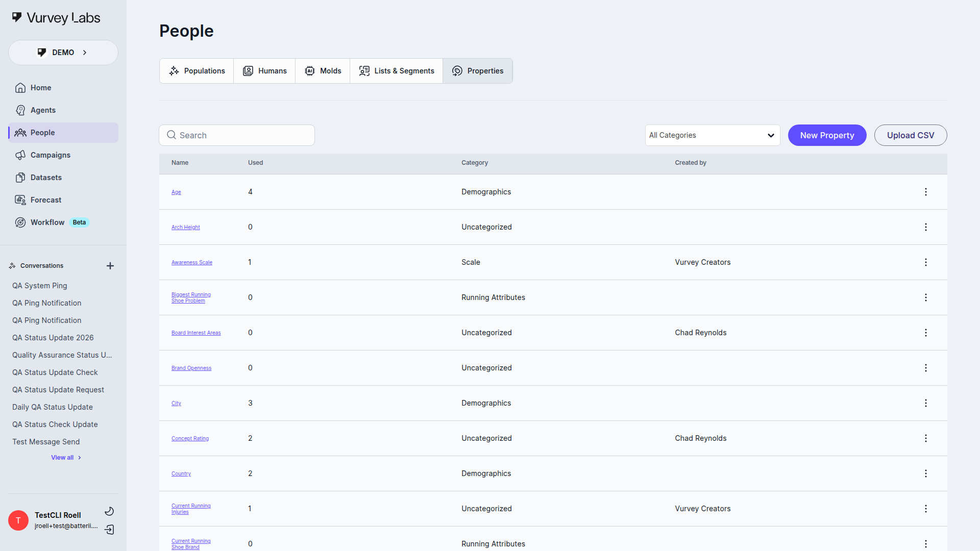Expand the All Categories dropdown

coord(712,135)
